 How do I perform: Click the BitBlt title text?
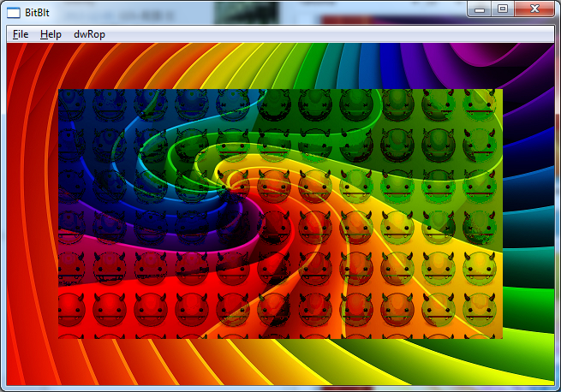37,13
